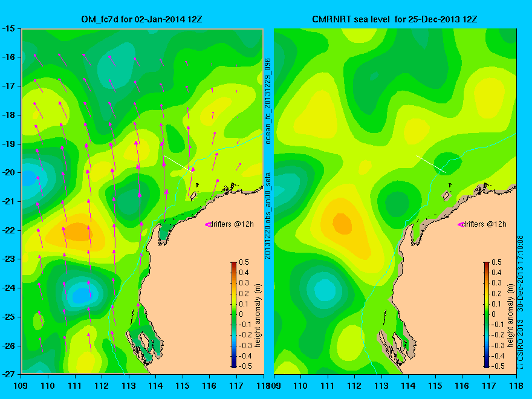This screenshot has width=532, height=399.
Task: Click 'drifters @12h' text in CMRNRT panel
Action: [x=484, y=224]
